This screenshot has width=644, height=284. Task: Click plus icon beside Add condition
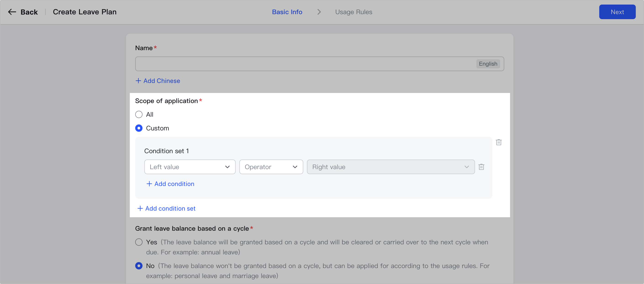tap(149, 184)
